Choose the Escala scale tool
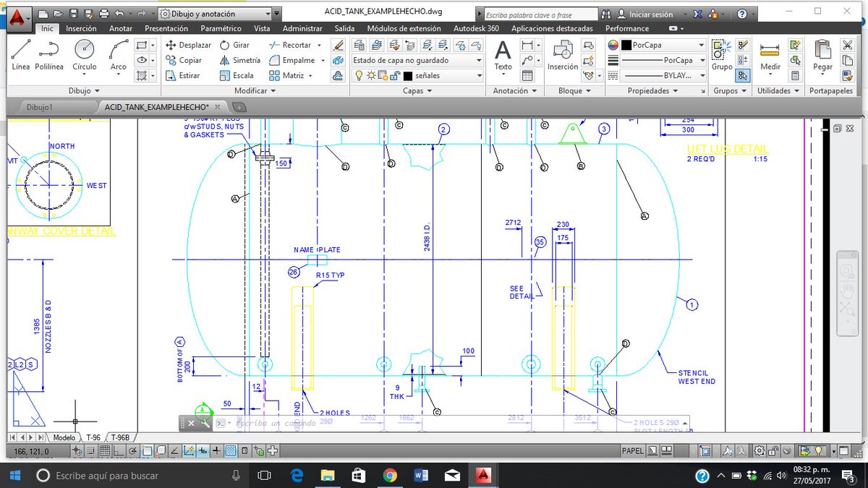Screen dimensions: 868x488 coord(237,75)
